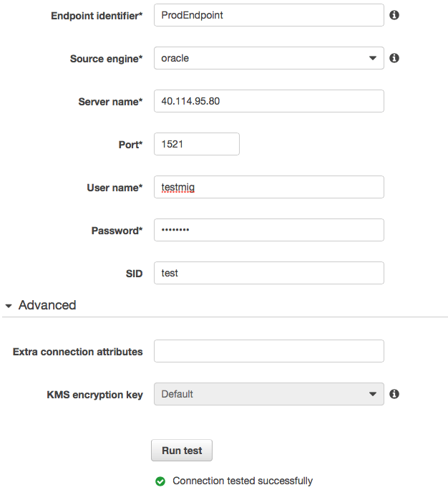Click the KMS encryption key label text
The height and width of the screenshot is (495, 448).
(x=94, y=395)
